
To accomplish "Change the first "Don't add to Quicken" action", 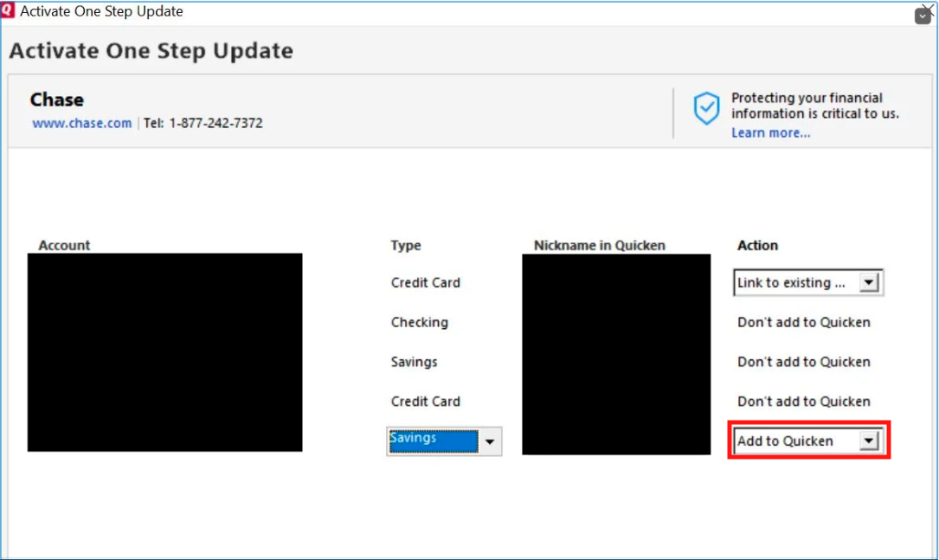I will 803,322.
